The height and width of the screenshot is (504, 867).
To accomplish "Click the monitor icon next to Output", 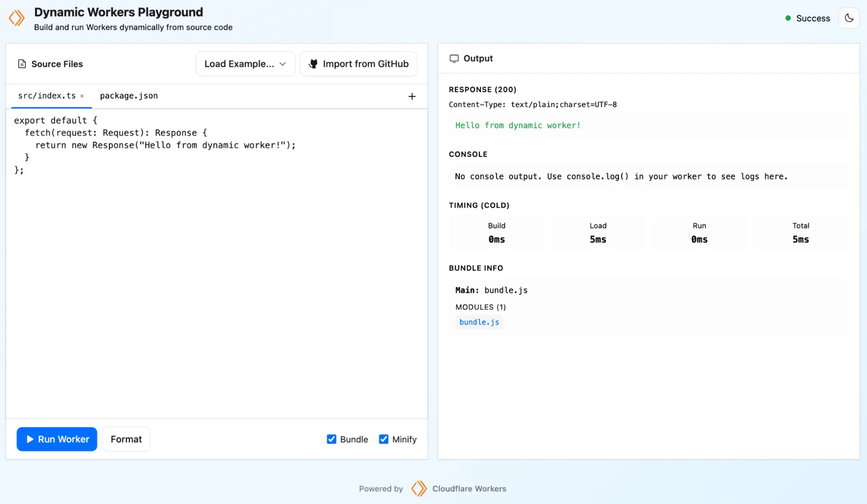I will point(455,58).
